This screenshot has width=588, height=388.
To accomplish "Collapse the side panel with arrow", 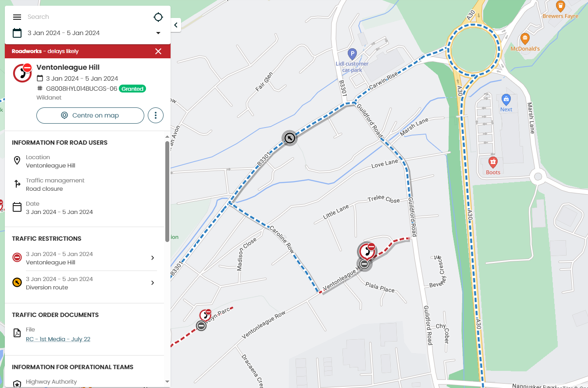I will point(176,25).
